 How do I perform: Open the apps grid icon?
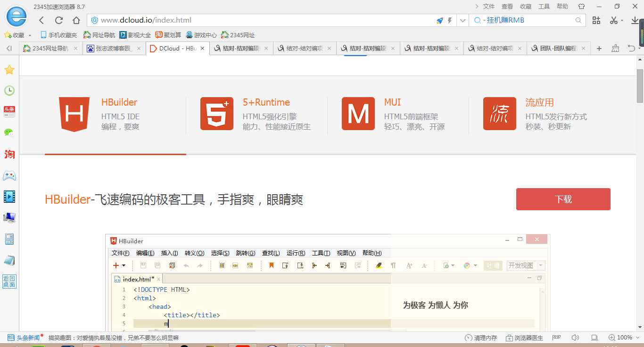[x=596, y=20]
